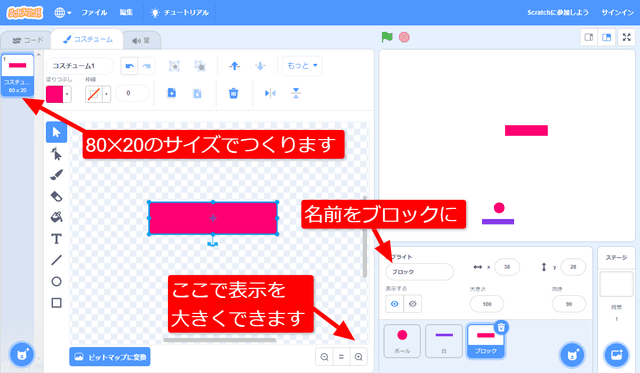Click the Copy icon
Viewport: 640px width, 373px height.
[172, 93]
